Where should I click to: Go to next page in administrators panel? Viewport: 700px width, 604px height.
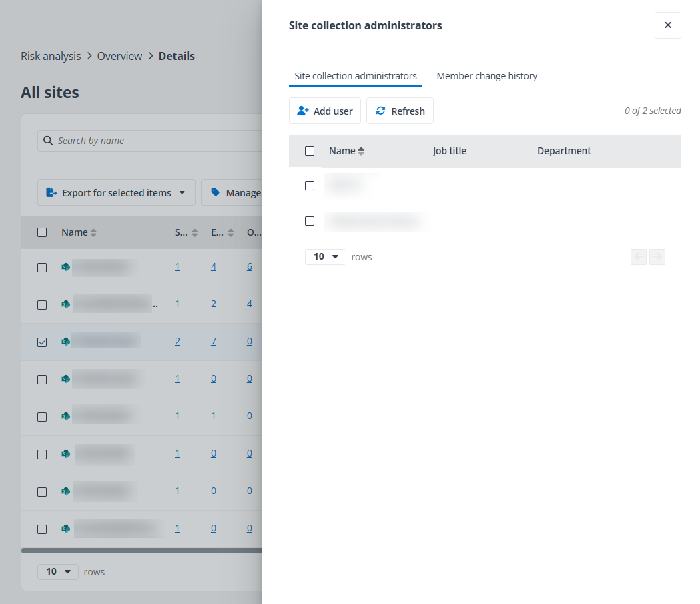click(657, 257)
